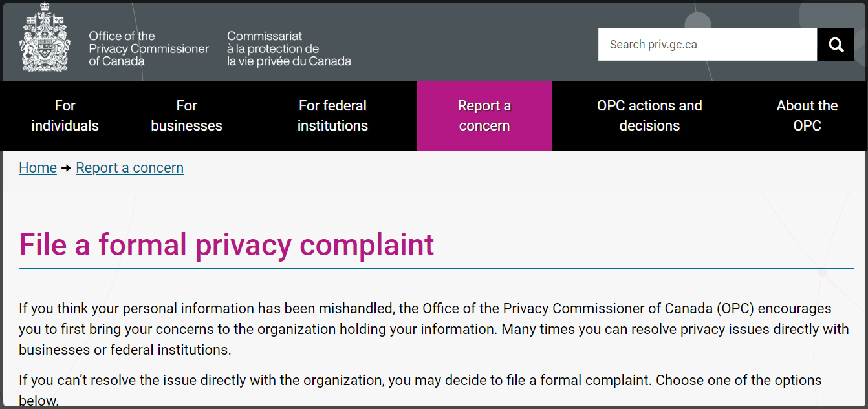The width and height of the screenshot is (868, 409).
Task: Open OPC actions and decisions section
Action: [649, 116]
